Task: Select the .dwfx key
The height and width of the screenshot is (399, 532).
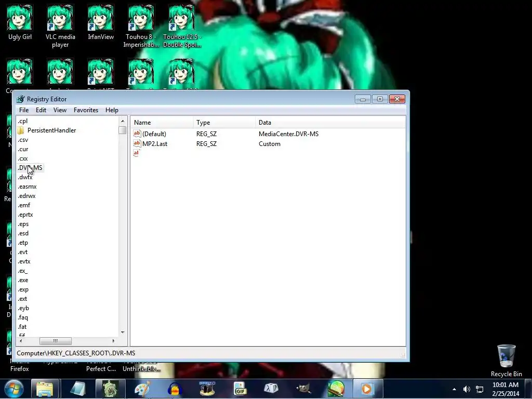Action: (x=25, y=178)
